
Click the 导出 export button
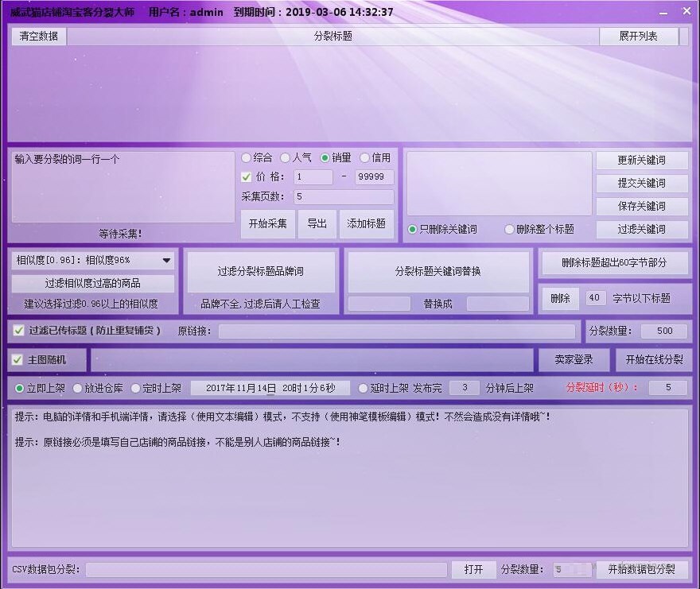317,223
